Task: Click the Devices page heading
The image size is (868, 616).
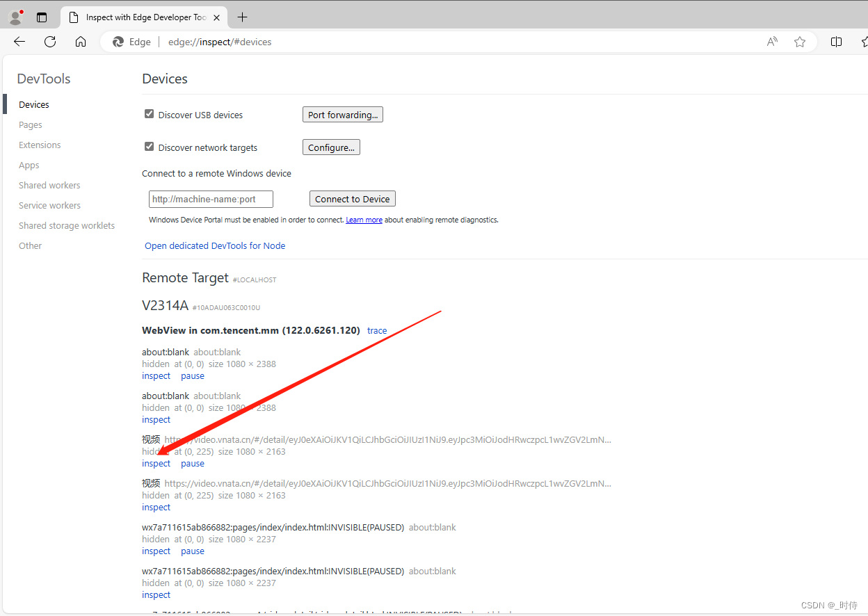Action: click(x=165, y=79)
